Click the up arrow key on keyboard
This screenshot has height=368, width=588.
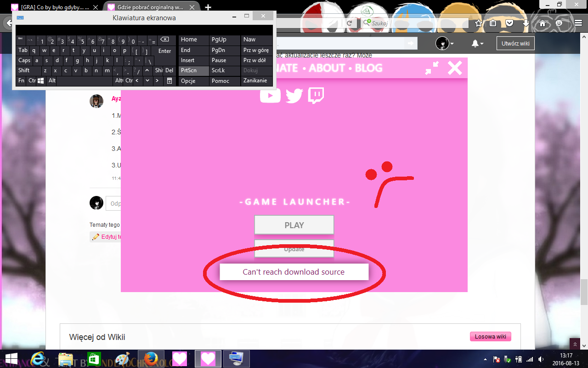(147, 70)
